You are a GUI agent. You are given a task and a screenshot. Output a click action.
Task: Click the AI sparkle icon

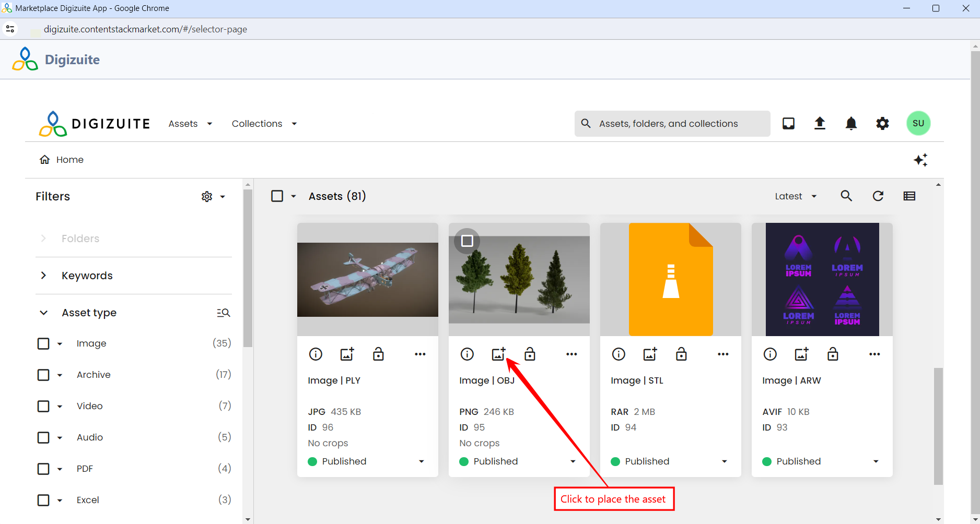[x=920, y=160]
